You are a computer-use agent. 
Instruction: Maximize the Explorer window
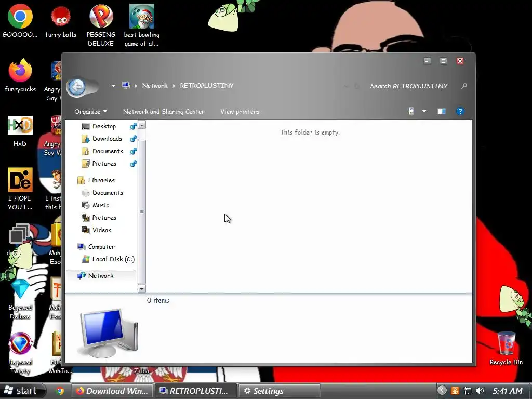pyautogui.click(x=443, y=61)
